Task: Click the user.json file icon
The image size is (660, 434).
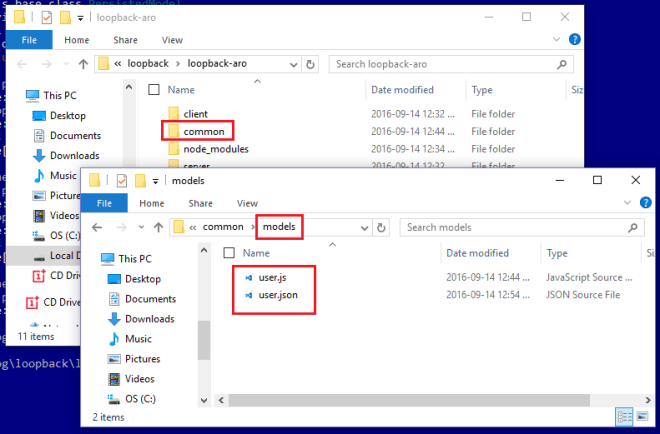Action: coord(249,295)
